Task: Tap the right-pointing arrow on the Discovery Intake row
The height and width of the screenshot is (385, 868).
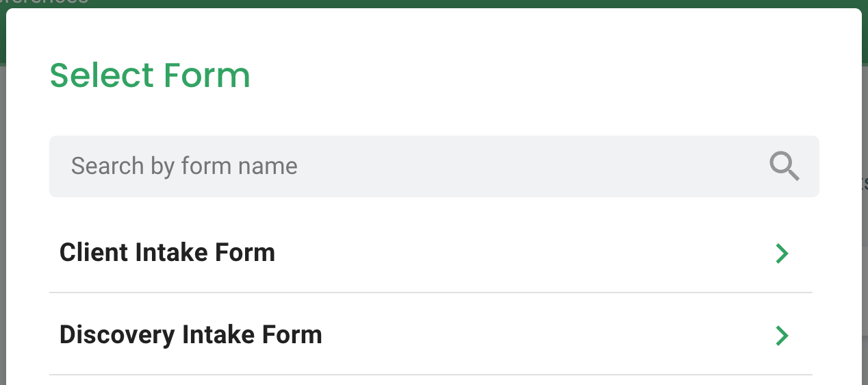Action: coord(782,336)
